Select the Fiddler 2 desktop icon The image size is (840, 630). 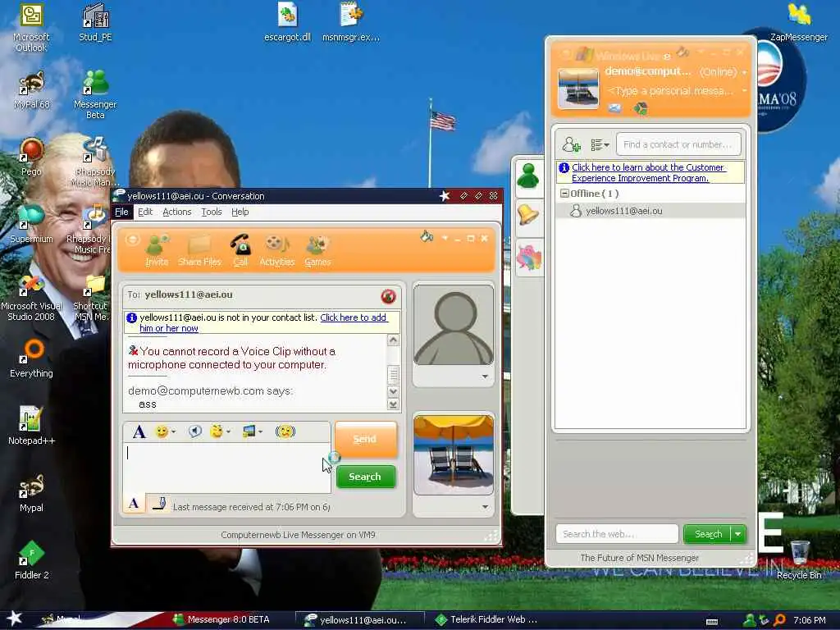pos(31,560)
